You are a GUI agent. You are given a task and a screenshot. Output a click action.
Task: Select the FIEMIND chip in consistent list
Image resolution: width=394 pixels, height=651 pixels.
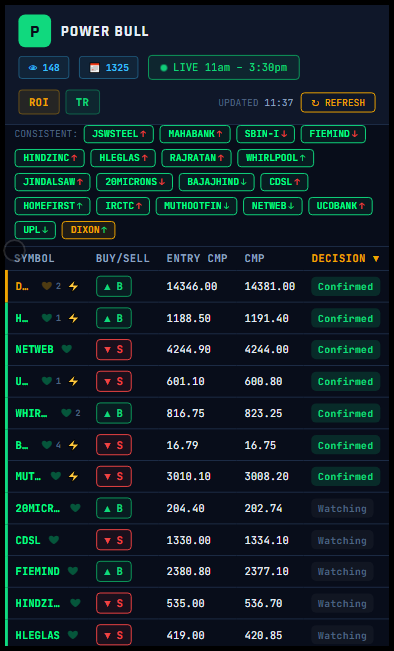(333, 134)
